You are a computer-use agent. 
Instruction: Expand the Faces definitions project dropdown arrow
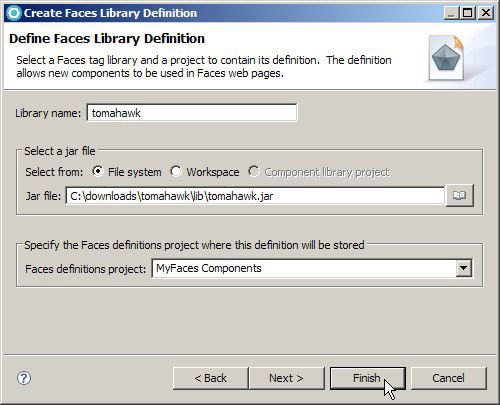tap(464, 268)
